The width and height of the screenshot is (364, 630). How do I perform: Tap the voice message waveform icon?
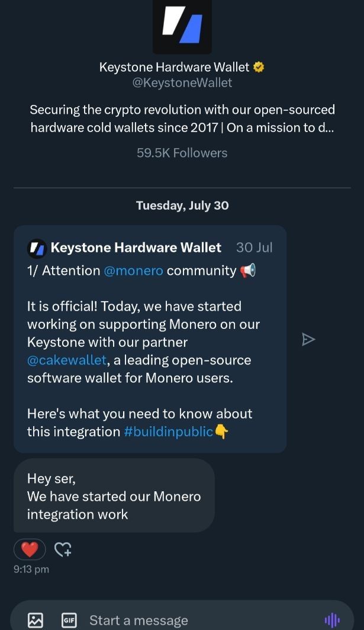(332, 620)
